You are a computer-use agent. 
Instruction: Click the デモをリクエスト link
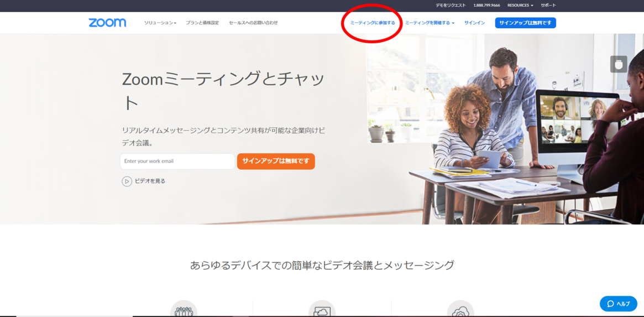click(x=451, y=6)
